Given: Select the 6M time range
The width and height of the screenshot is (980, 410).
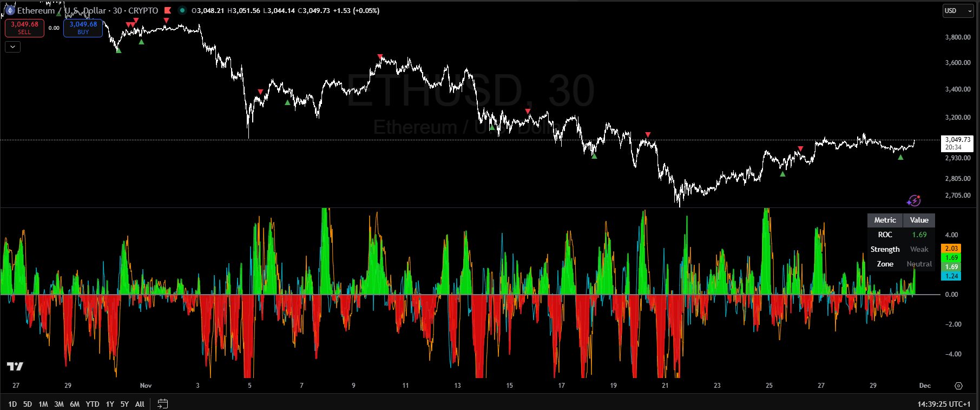Looking at the screenshot, I should (75, 404).
